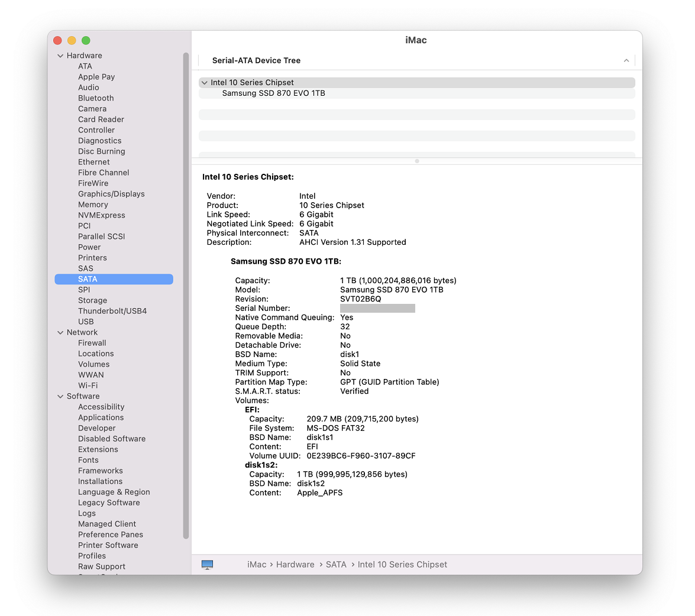
Task: Open Logs under Software
Action: coord(87,513)
